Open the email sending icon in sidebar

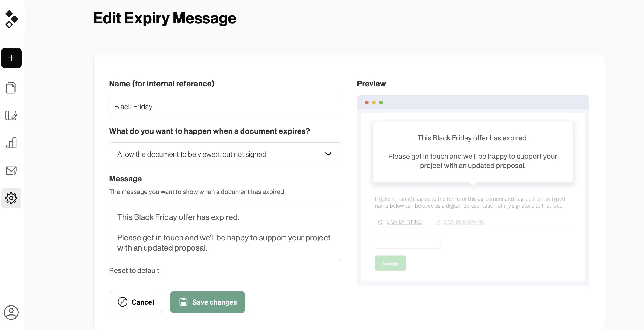click(11, 171)
